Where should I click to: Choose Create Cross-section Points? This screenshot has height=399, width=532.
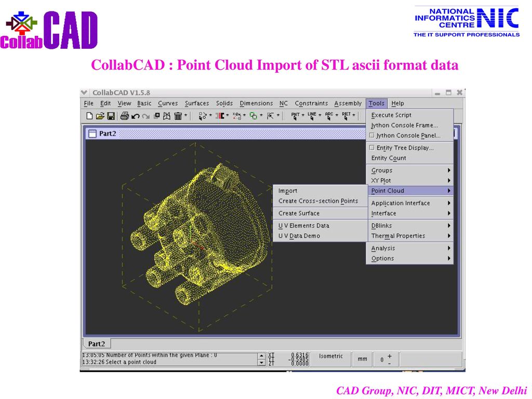tap(320, 201)
